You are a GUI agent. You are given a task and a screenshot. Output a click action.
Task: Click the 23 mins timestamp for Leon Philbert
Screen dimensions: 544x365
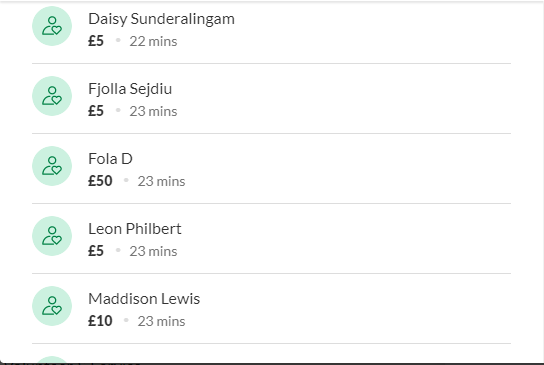click(153, 251)
